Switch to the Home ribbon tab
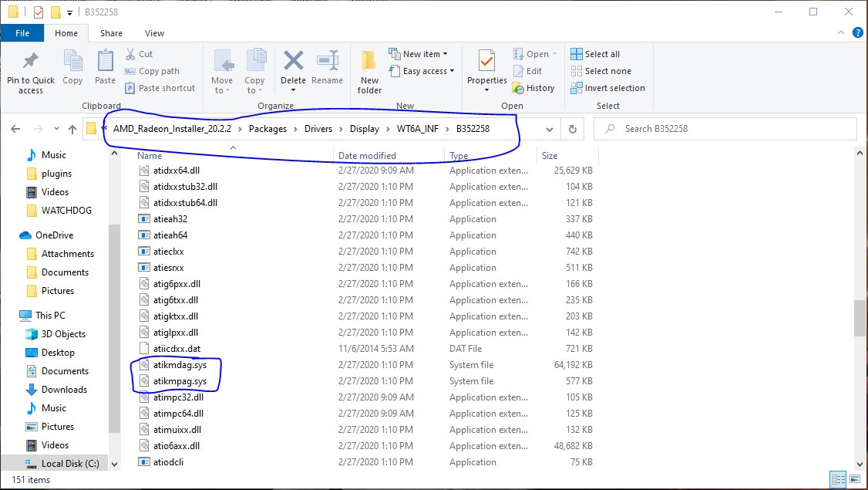 click(66, 33)
